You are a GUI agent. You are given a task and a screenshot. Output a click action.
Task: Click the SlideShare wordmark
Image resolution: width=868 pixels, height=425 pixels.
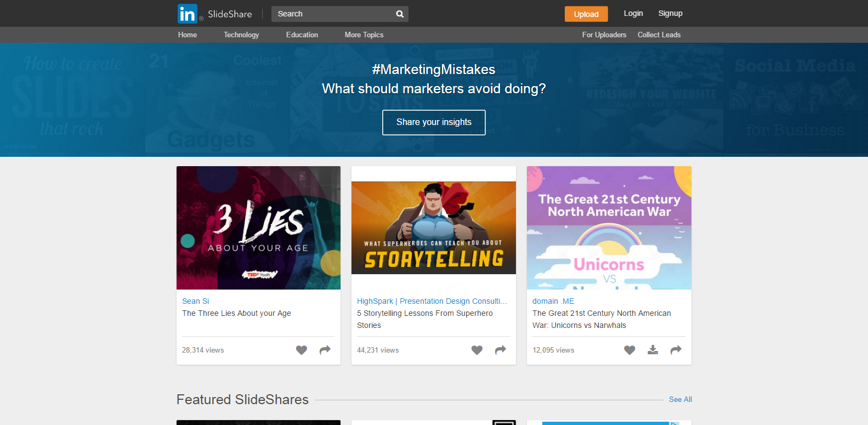click(x=230, y=14)
